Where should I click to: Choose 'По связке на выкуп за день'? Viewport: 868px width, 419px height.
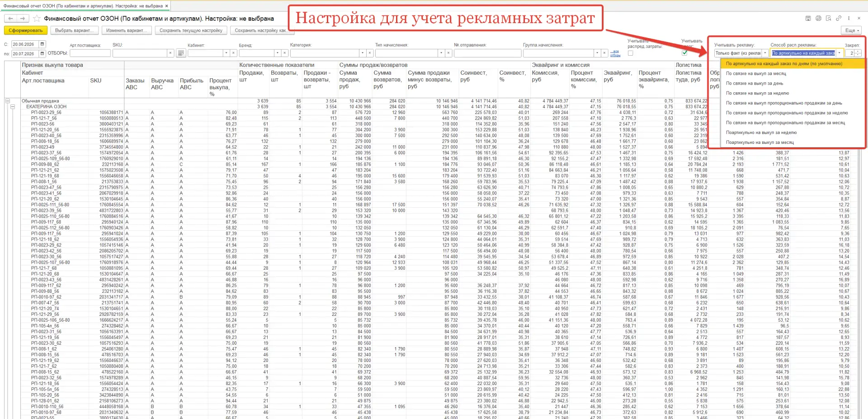click(x=793, y=83)
